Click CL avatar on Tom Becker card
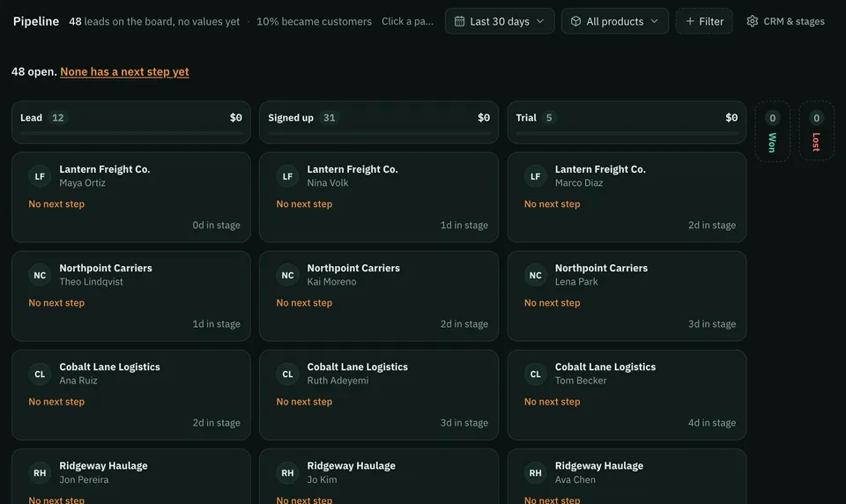The height and width of the screenshot is (504, 846). 535,374
